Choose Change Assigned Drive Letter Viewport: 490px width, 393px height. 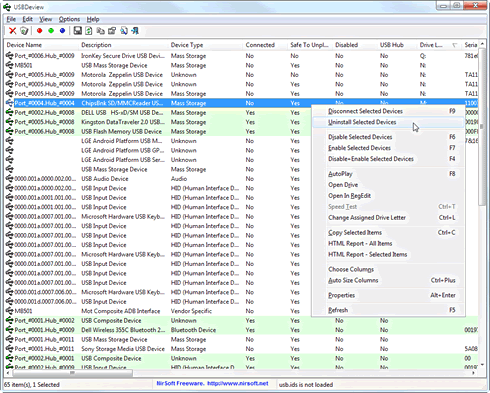[389, 218]
